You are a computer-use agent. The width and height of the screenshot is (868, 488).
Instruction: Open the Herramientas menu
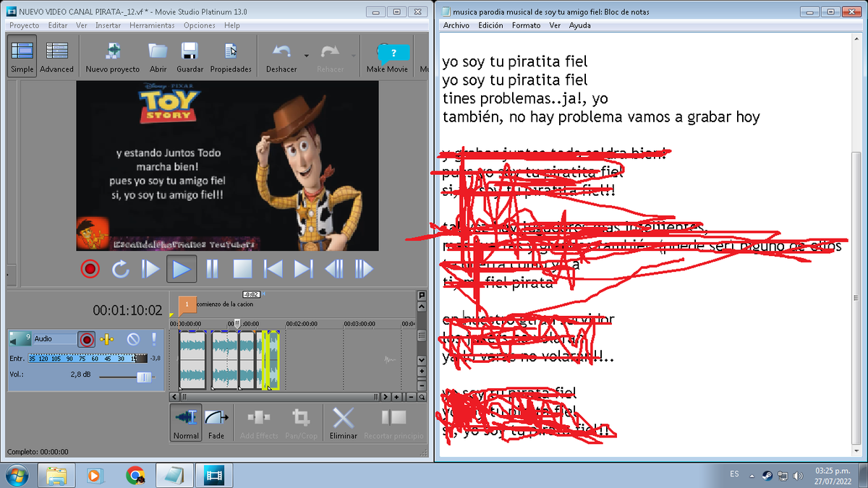tap(152, 25)
